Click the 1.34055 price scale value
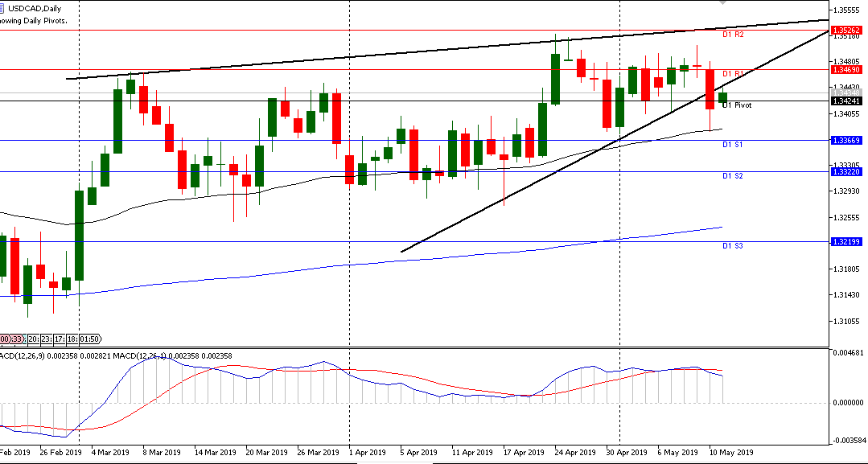The width and height of the screenshot is (868, 464). click(x=846, y=113)
